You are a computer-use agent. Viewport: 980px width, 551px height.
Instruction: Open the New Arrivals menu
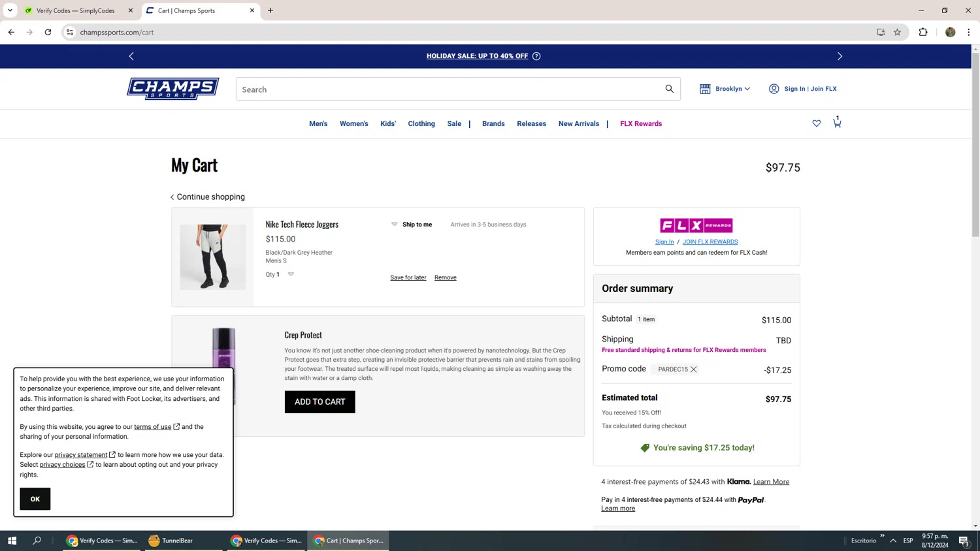tap(579, 123)
